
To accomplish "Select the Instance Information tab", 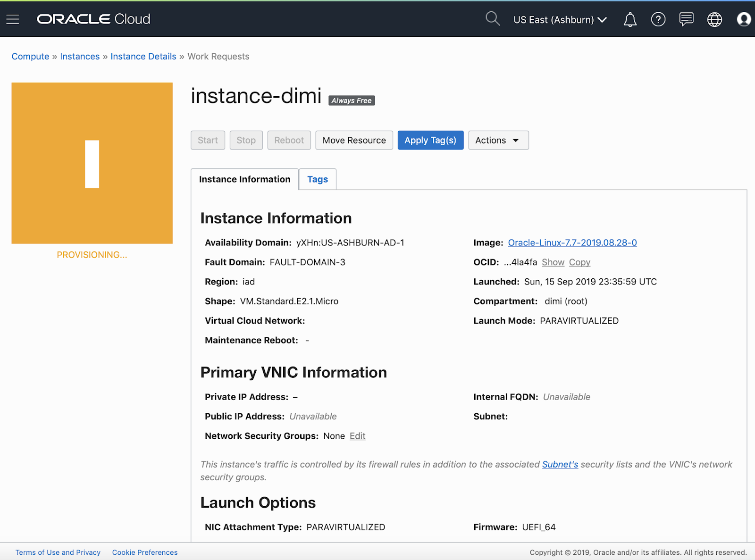I will coord(244,179).
